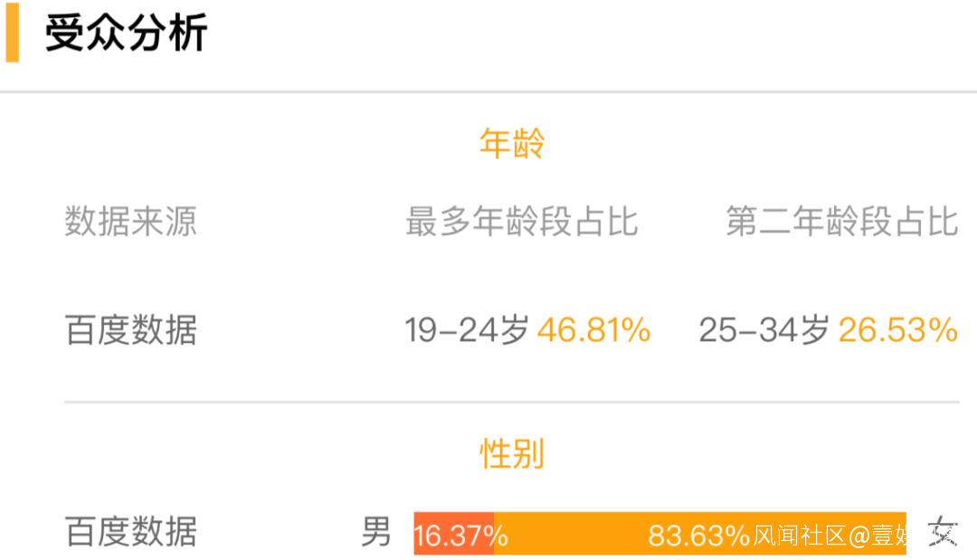This screenshot has width=977, height=560.
Task: Click the divider line below 受众分析 title
Action: (488, 91)
